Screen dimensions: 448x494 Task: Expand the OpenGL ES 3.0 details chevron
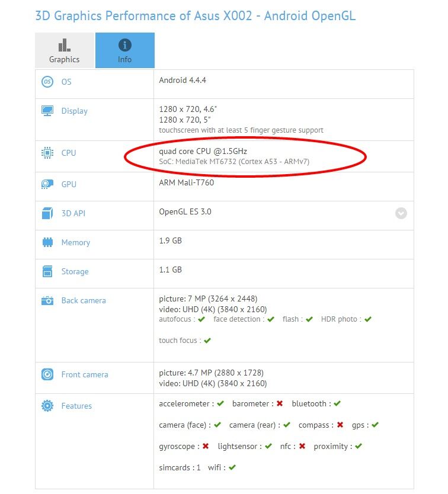point(401,213)
